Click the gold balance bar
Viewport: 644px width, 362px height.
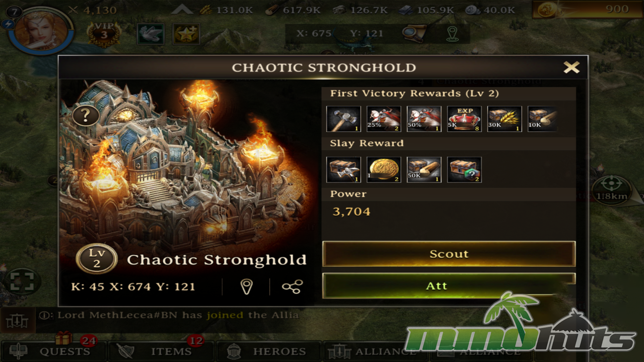tap(587, 9)
